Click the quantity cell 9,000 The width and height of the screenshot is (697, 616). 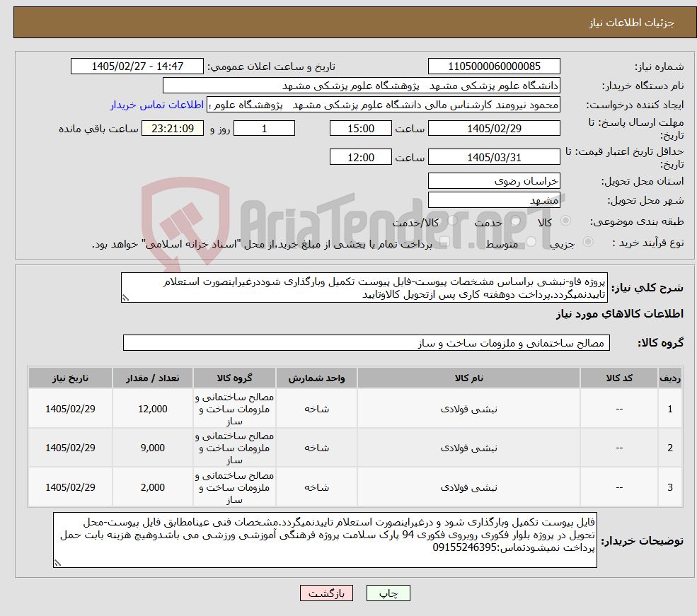coord(152,448)
